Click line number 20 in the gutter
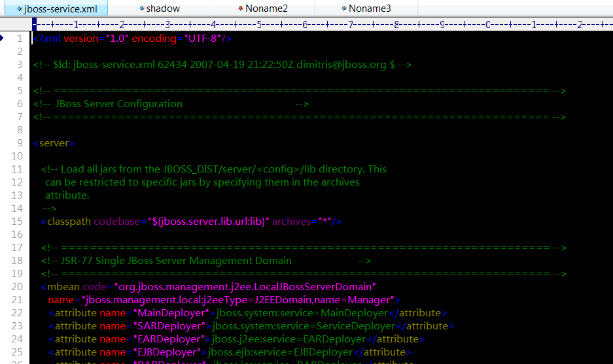Image resolution: width=613 pixels, height=364 pixels. tap(17, 287)
